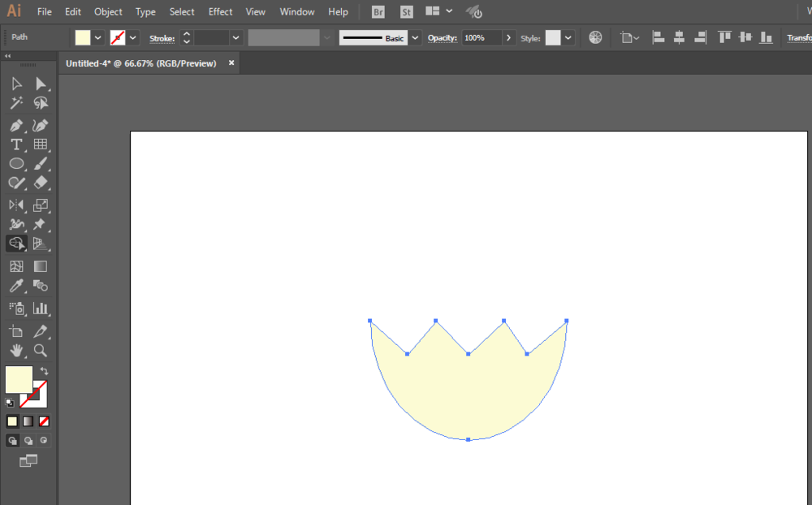
Task: Open the Select menu
Action: pos(182,11)
